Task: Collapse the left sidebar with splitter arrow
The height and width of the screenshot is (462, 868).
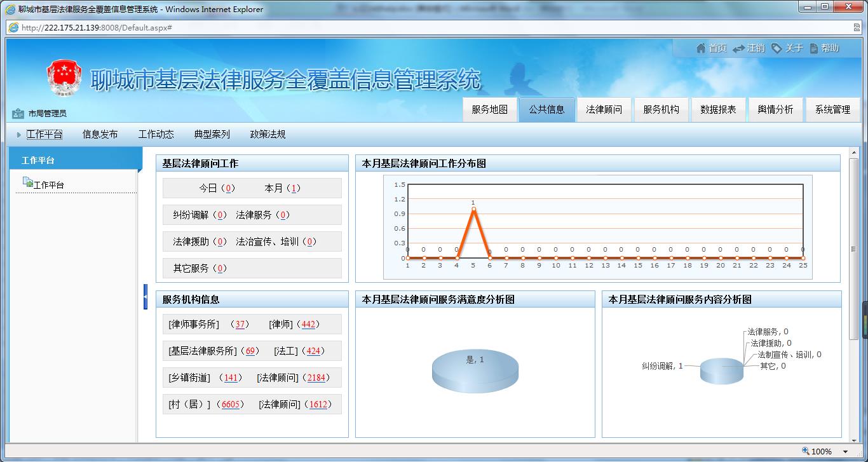Action: (145, 297)
